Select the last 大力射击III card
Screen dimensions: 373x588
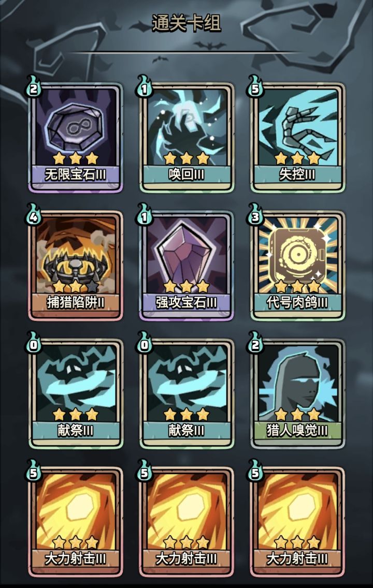[x=297, y=522]
